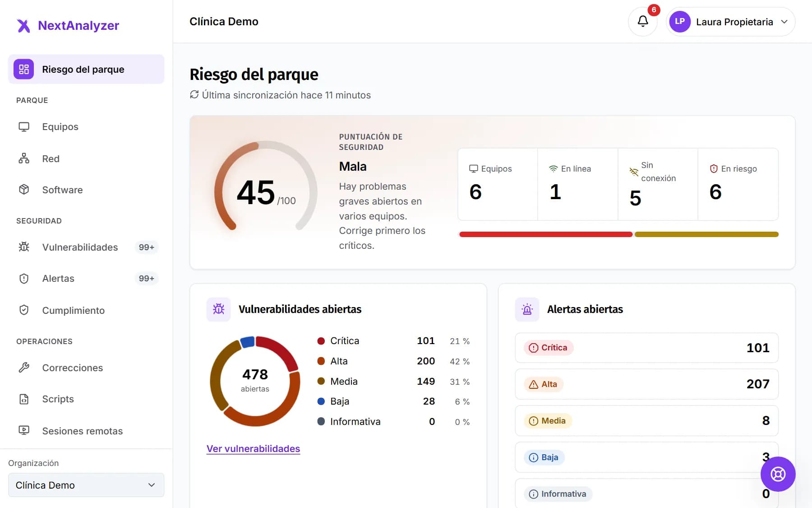This screenshot has height=508, width=812.
Task: Expand the Laura Propietaria user menu chevron
Action: [x=784, y=22]
